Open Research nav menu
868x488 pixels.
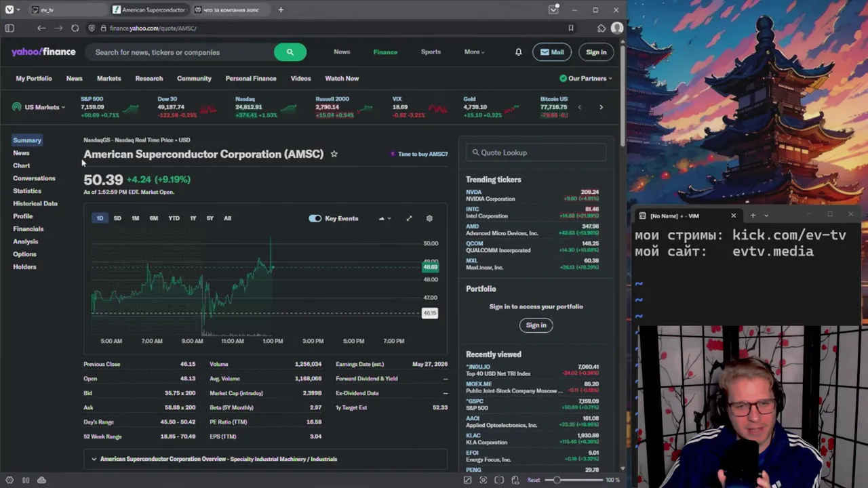point(149,79)
